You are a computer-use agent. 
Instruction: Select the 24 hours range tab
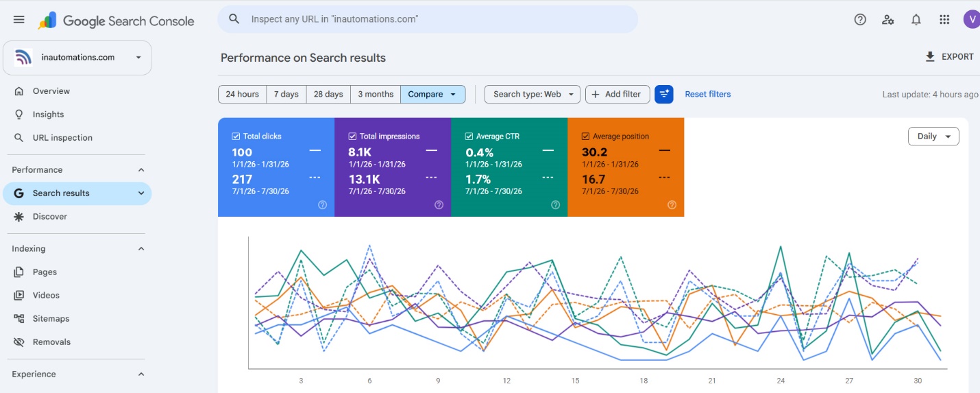(x=243, y=94)
